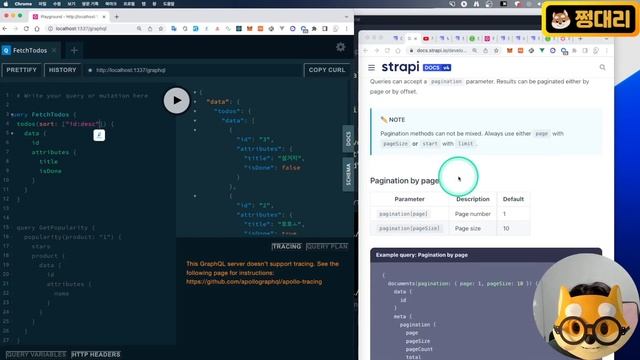Screen dimensions: 640x360
Task: Open the Strapi docs hamburger menu
Action: pos(371,68)
